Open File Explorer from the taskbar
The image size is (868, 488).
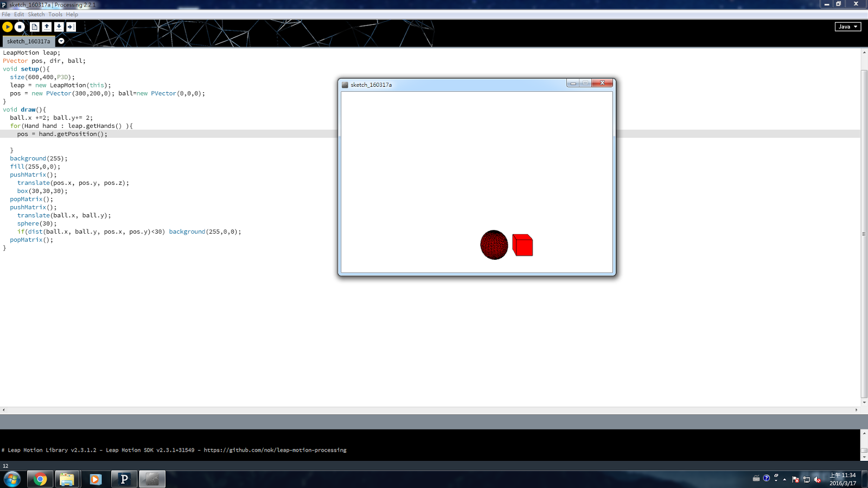tap(67, 479)
